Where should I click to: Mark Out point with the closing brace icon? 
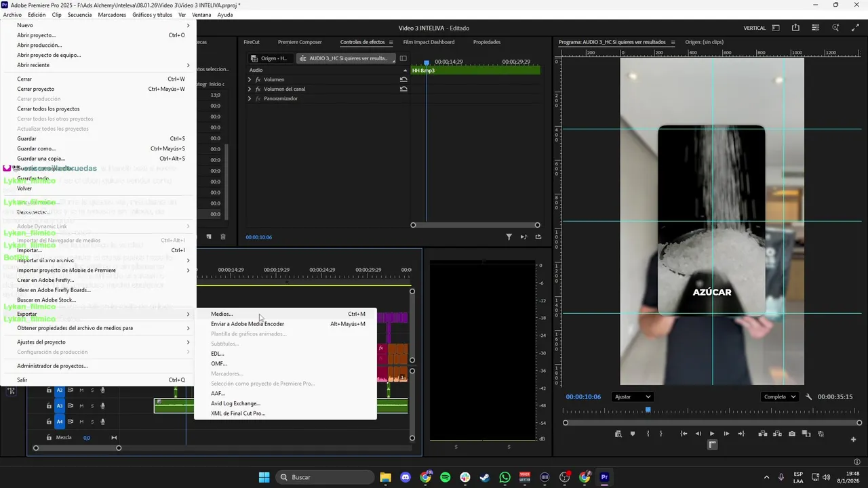tap(661, 434)
